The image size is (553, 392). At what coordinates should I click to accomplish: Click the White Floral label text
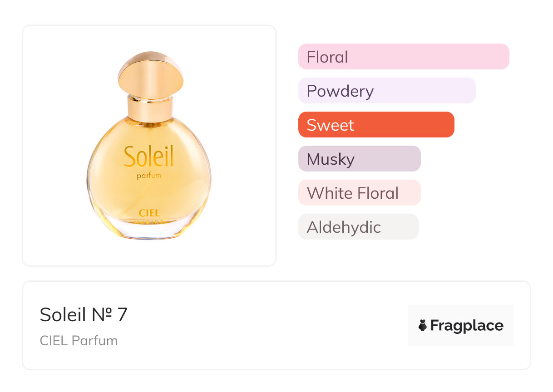353,193
